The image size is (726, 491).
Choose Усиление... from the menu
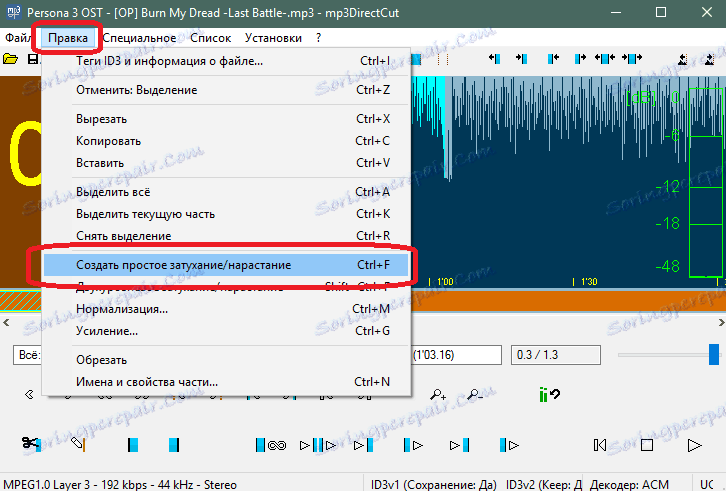click(x=226, y=331)
